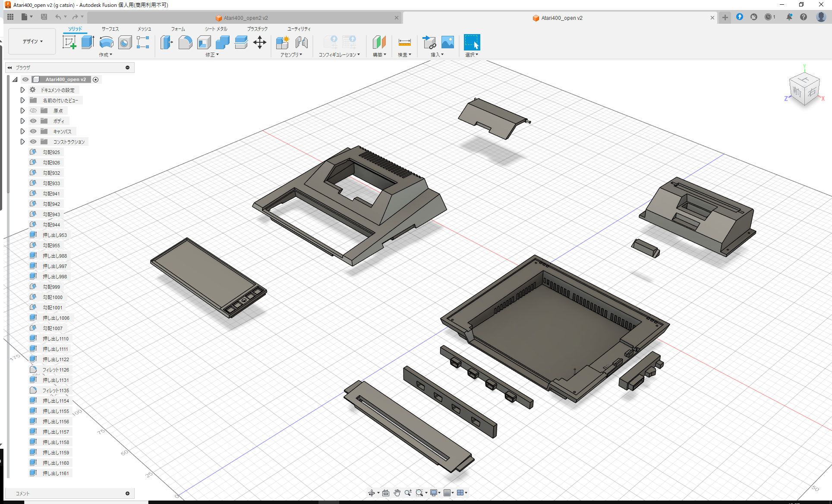
Task: Select the Create Sketch tool
Action: 69,42
